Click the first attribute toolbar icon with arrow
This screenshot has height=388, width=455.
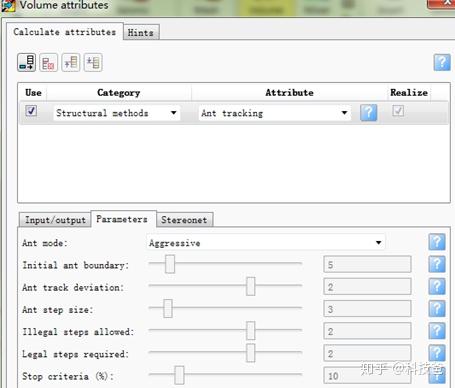coord(27,63)
